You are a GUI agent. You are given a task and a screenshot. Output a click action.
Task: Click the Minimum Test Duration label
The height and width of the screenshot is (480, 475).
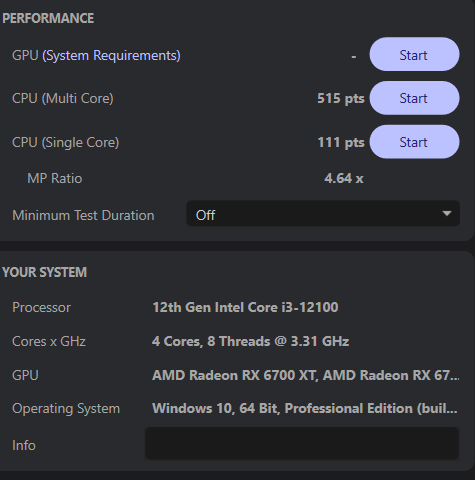pyautogui.click(x=83, y=215)
